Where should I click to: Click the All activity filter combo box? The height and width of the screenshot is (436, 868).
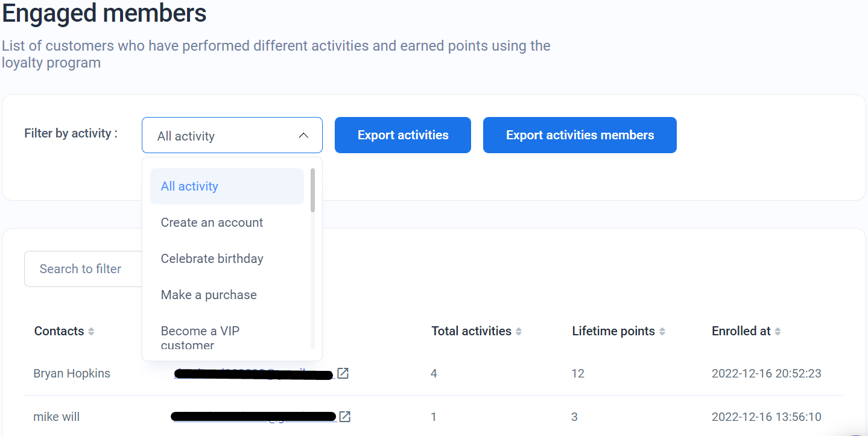(x=223, y=136)
